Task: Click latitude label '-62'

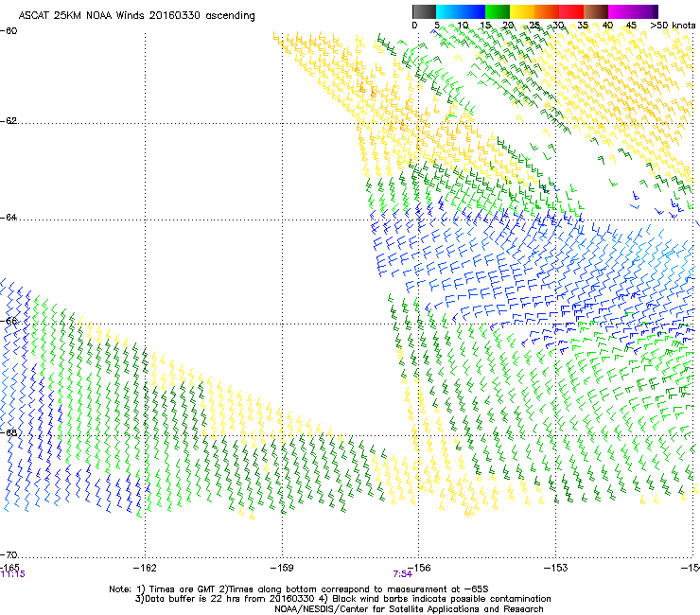Action: [x=9, y=121]
